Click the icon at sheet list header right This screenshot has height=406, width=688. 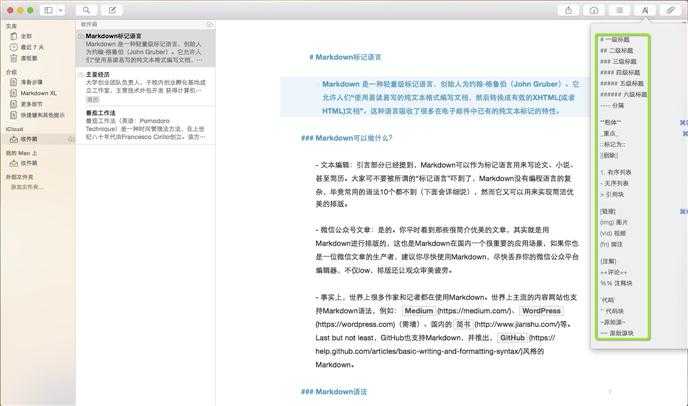point(210,25)
